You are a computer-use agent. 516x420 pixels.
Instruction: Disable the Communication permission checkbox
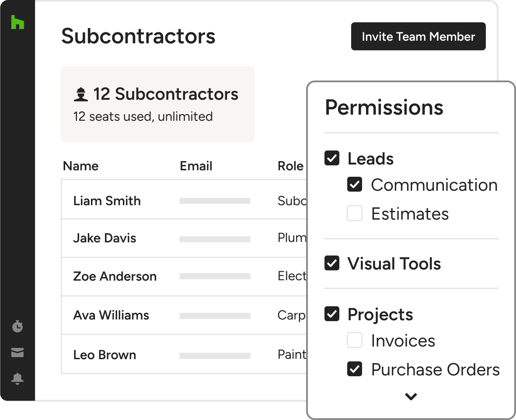pyautogui.click(x=355, y=185)
